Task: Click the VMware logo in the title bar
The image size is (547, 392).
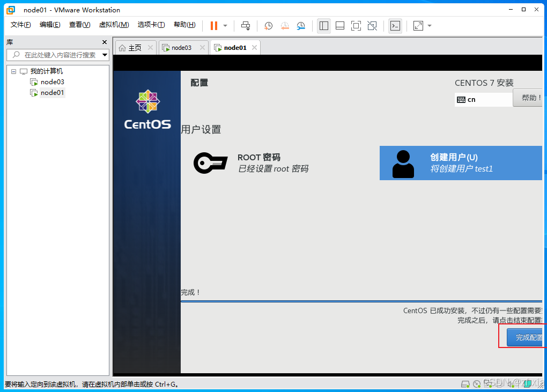Action: click(11, 10)
